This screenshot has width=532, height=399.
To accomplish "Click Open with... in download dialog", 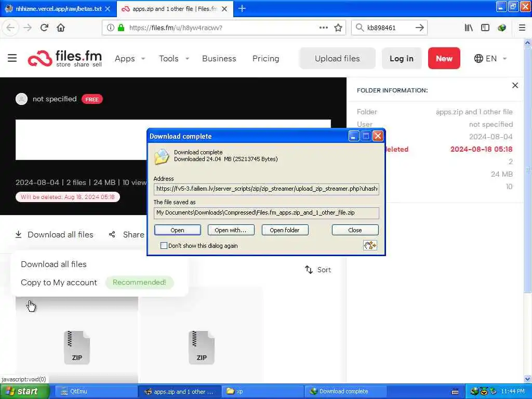I will 231,230.
